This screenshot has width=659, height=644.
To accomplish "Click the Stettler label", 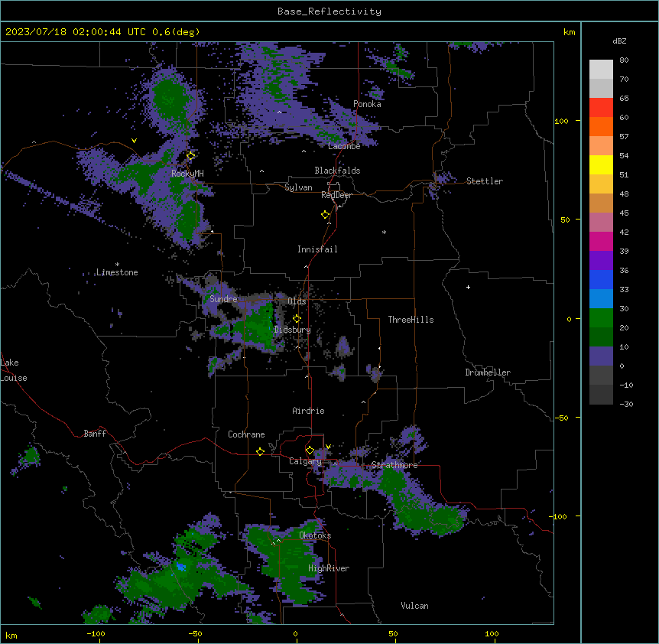I will 485,181.
